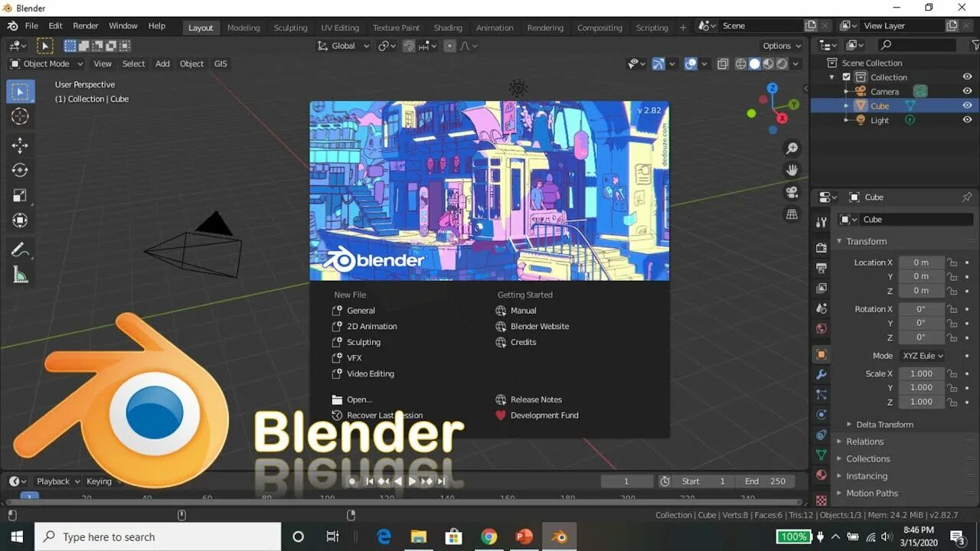Toggle X-Ray mode in viewport header
Image resolution: width=980 pixels, height=551 pixels.
[x=723, y=64]
